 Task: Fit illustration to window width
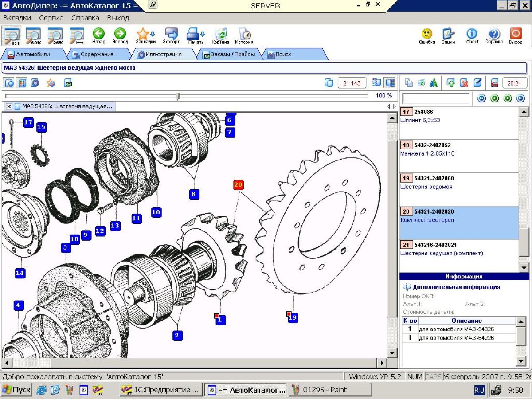77,36
